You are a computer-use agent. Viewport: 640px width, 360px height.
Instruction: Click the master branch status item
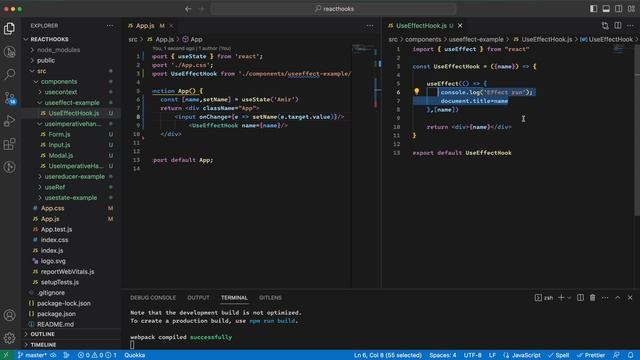[x=32, y=355]
